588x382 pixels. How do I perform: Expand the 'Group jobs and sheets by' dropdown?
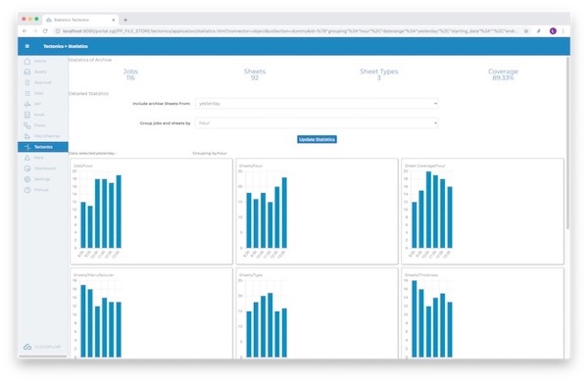click(317, 123)
